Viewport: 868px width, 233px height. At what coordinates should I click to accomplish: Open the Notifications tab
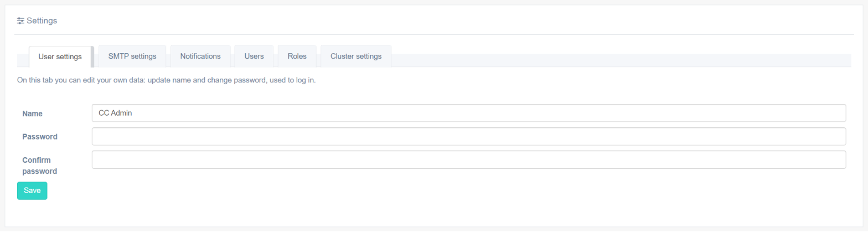(x=200, y=56)
